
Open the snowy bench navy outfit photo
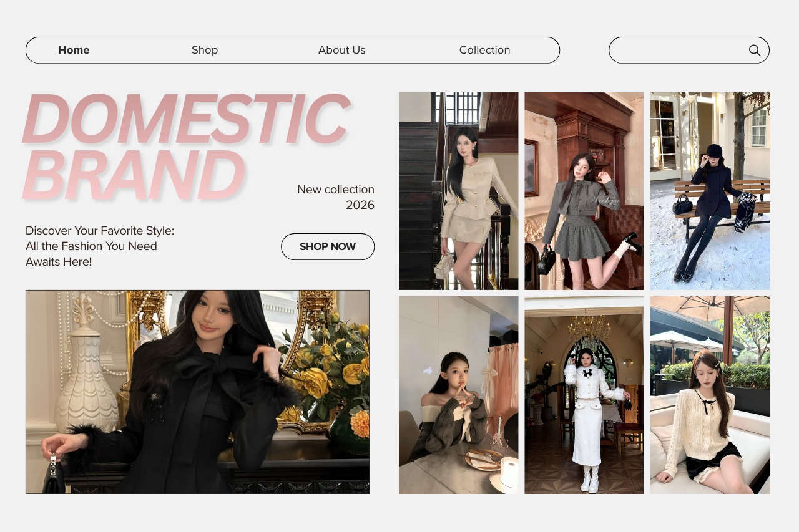[x=710, y=191]
